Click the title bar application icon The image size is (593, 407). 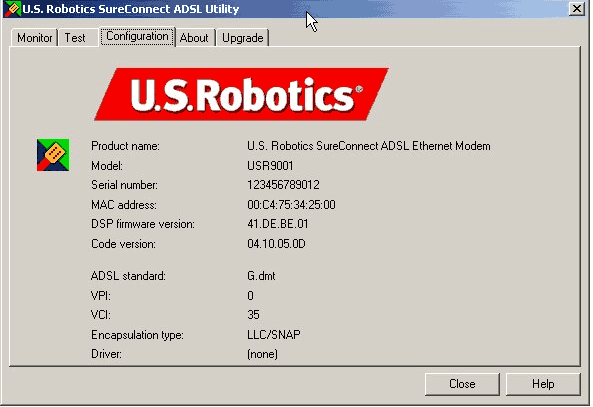pyautogui.click(x=12, y=9)
